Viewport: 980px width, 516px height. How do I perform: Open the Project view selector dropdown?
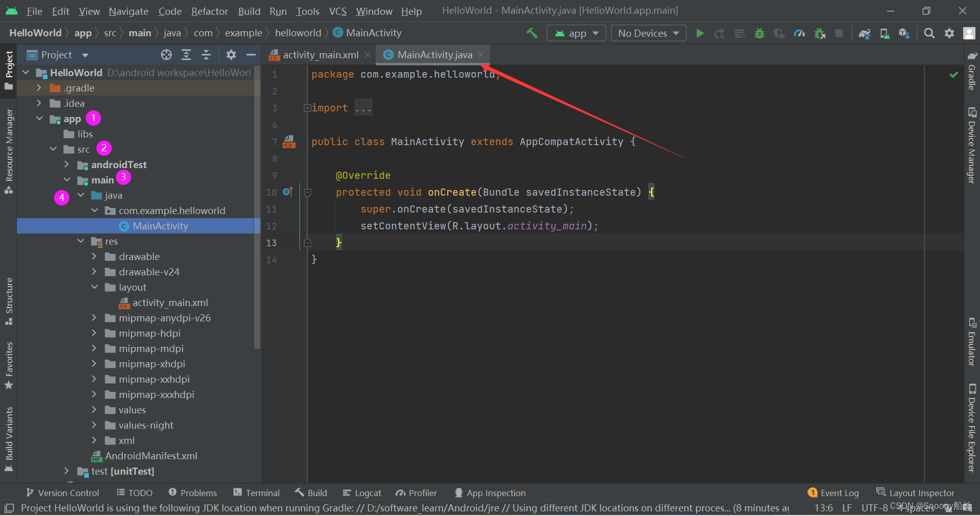58,55
